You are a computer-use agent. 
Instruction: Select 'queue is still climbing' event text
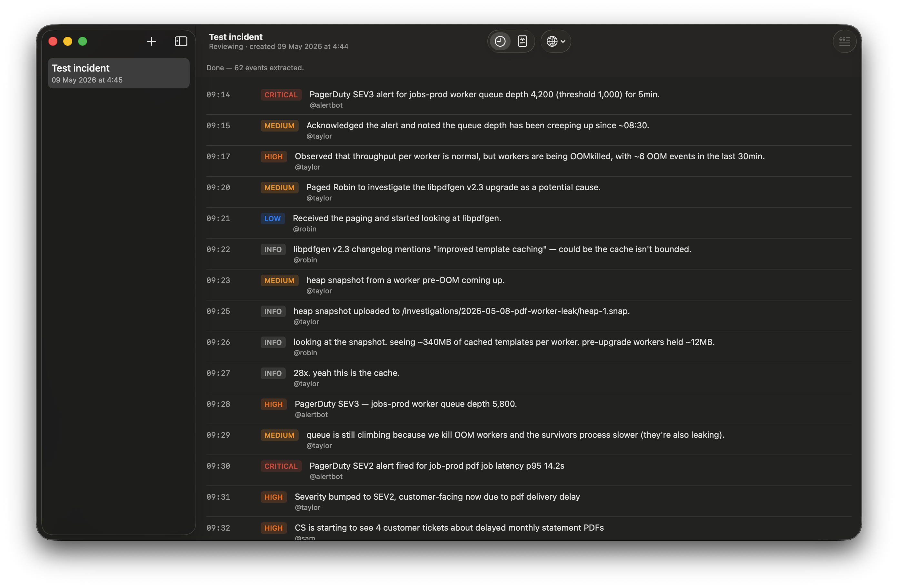515,435
